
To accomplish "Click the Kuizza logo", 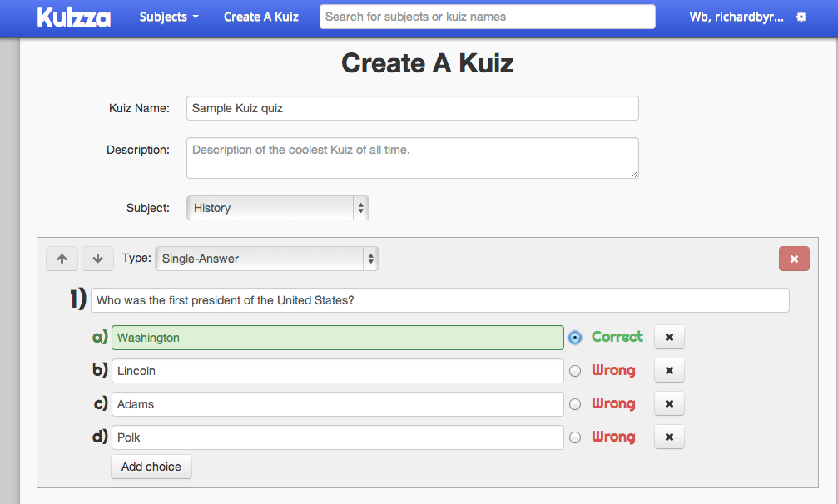I will 73,17.
